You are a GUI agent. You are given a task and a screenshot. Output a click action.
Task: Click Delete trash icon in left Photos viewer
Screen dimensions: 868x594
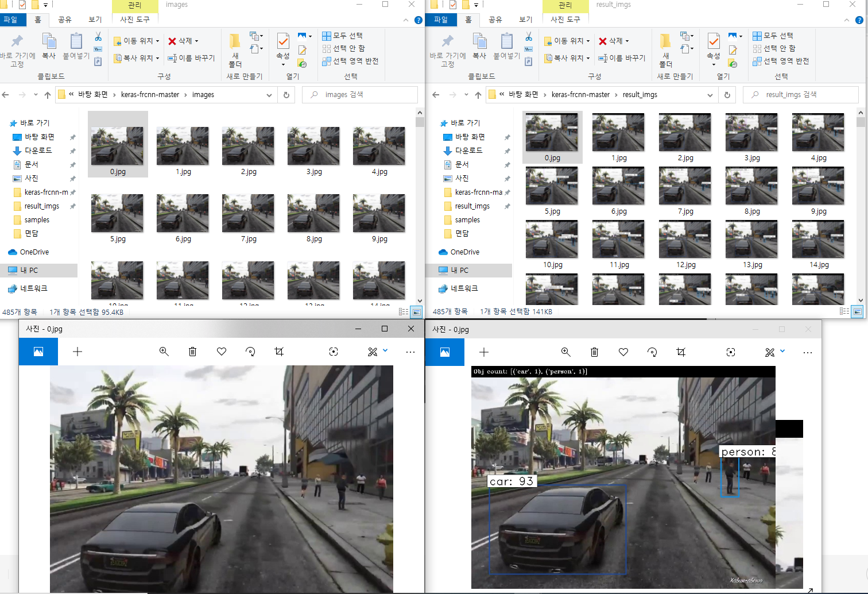click(193, 352)
